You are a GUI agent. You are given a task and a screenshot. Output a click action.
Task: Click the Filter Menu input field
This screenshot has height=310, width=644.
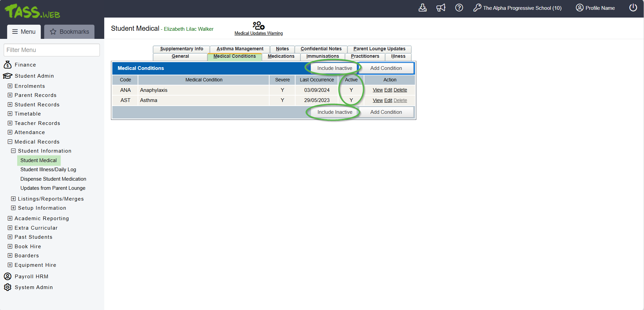coord(52,50)
